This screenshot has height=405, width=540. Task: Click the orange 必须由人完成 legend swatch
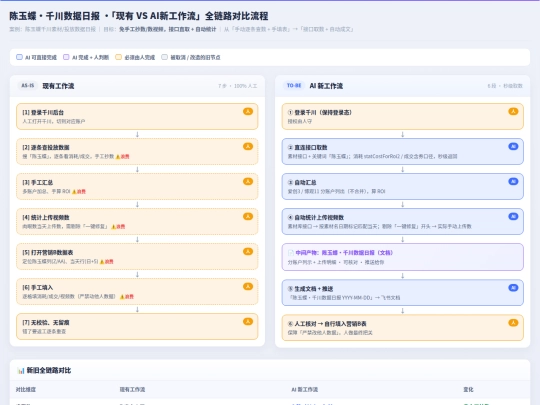click(118, 57)
